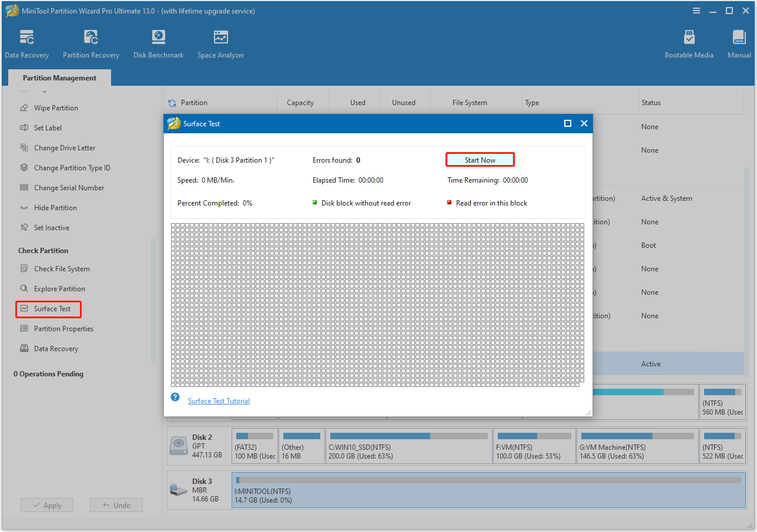The height and width of the screenshot is (532, 757).
Task: Select Change Drive Letter
Action: tap(64, 147)
